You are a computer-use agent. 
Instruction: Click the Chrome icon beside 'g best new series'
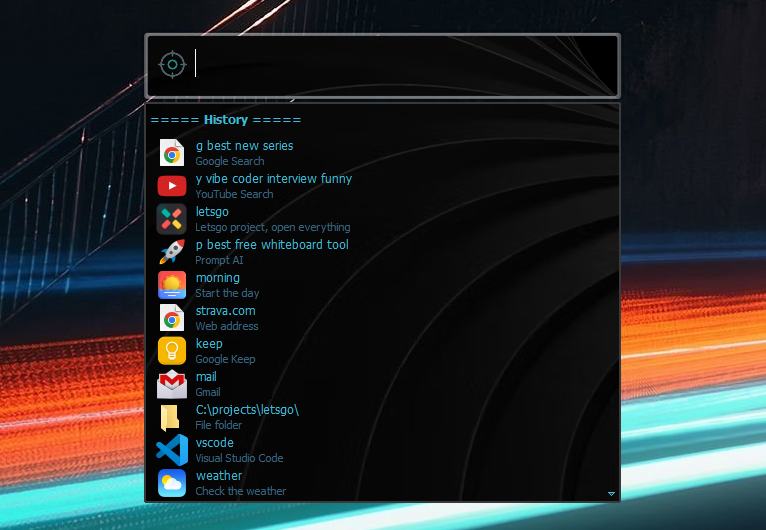[172, 153]
